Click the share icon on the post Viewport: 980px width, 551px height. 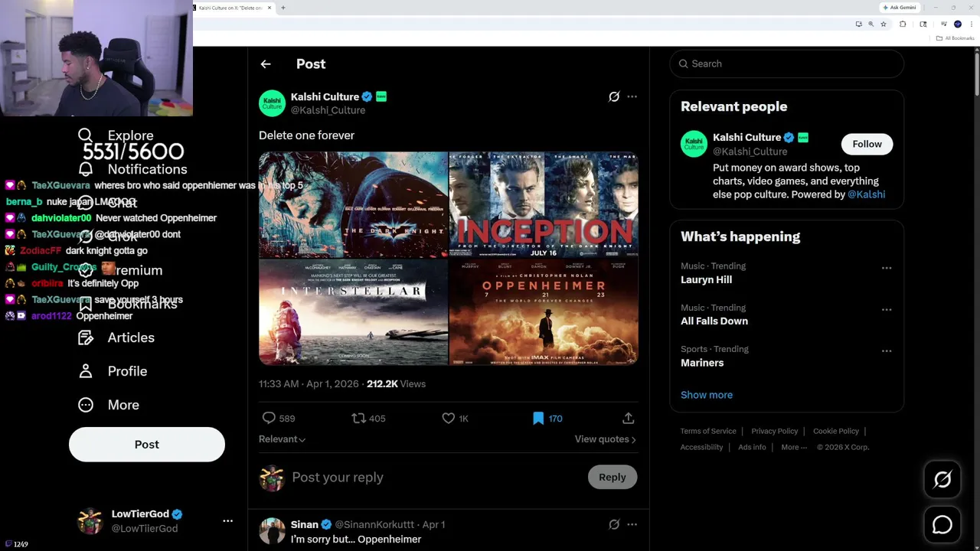[628, 418]
